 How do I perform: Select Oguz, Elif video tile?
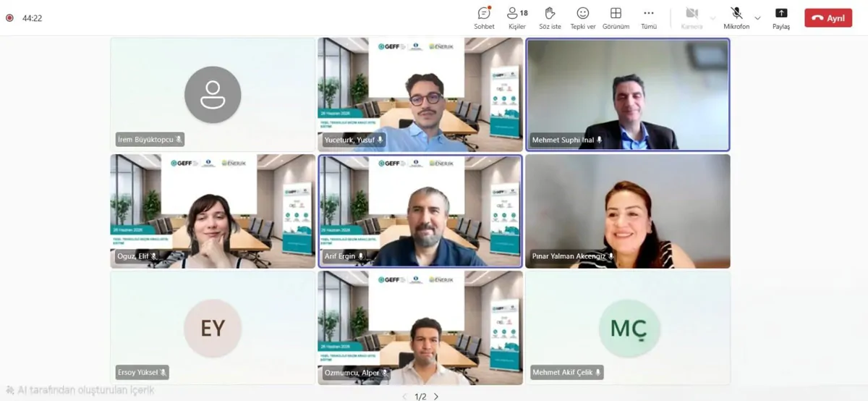(x=213, y=211)
